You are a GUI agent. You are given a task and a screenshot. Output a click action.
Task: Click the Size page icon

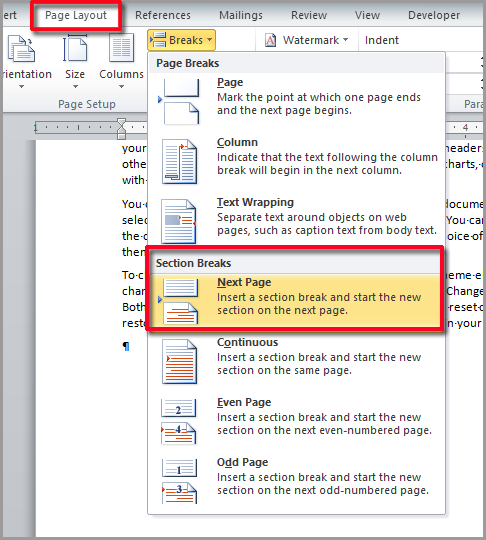coord(75,49)
